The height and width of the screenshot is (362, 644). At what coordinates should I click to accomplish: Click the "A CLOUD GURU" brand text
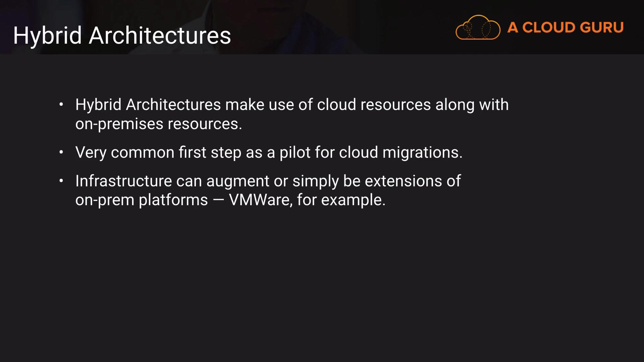(565, 27)
